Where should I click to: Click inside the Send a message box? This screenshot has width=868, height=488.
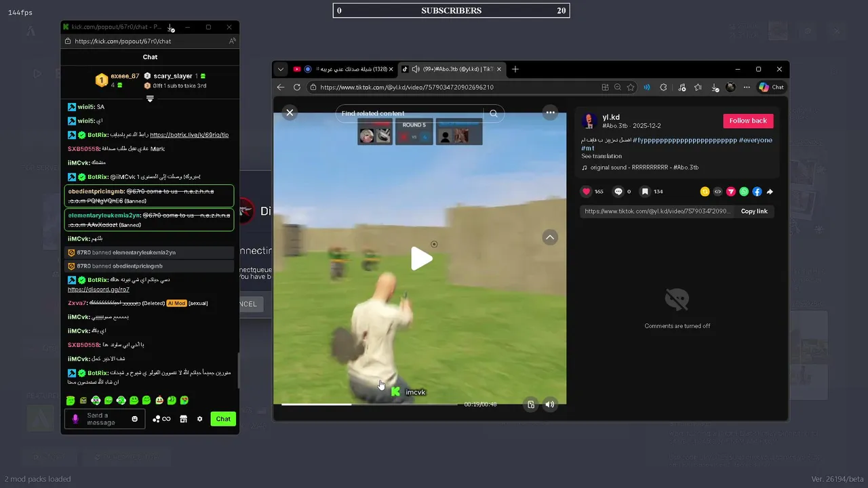(105, 419)
